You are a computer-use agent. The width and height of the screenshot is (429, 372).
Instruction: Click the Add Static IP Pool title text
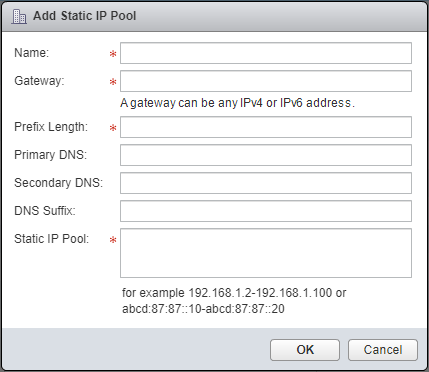coord(85,16)
